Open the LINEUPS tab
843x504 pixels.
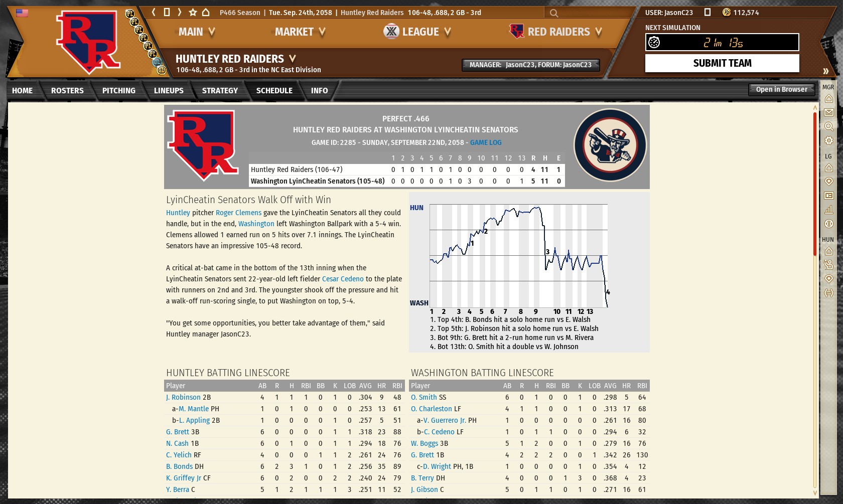click(169, 91)
